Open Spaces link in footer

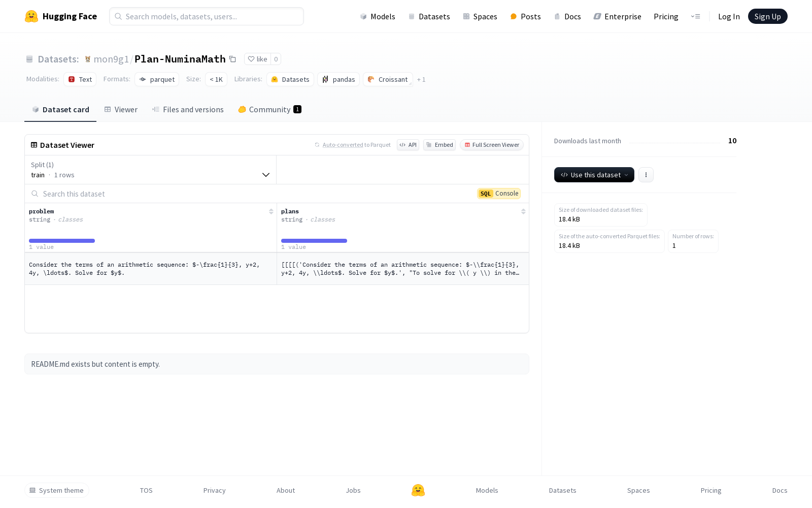coord(638,490)
